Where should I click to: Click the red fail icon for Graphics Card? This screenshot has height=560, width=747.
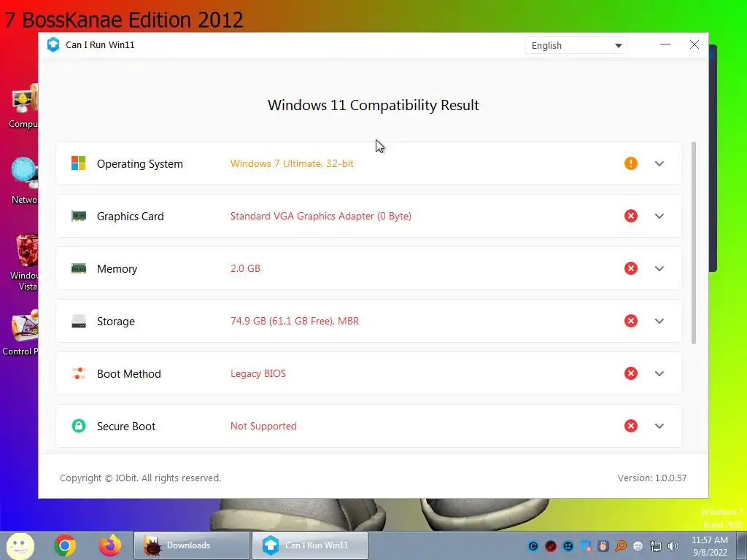tap(631, 216)
